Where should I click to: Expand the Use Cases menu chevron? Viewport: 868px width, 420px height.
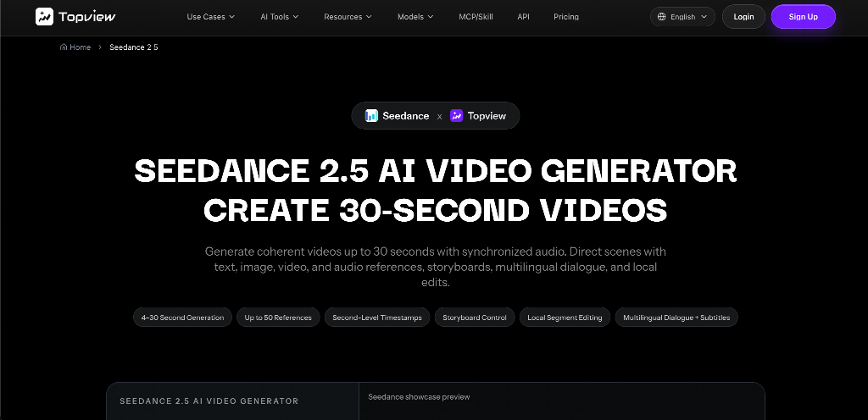(x=232, y=17)
